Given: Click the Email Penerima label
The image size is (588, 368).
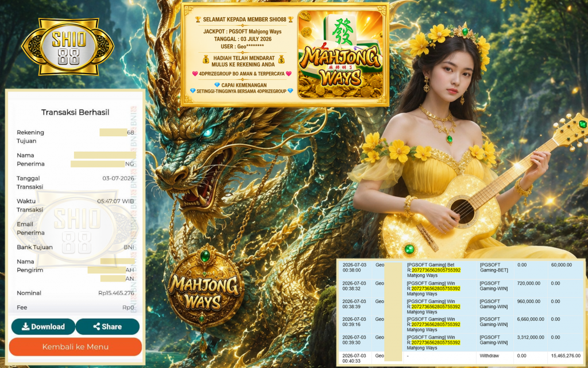Looking at the screenshot, I should coord(30,228).
